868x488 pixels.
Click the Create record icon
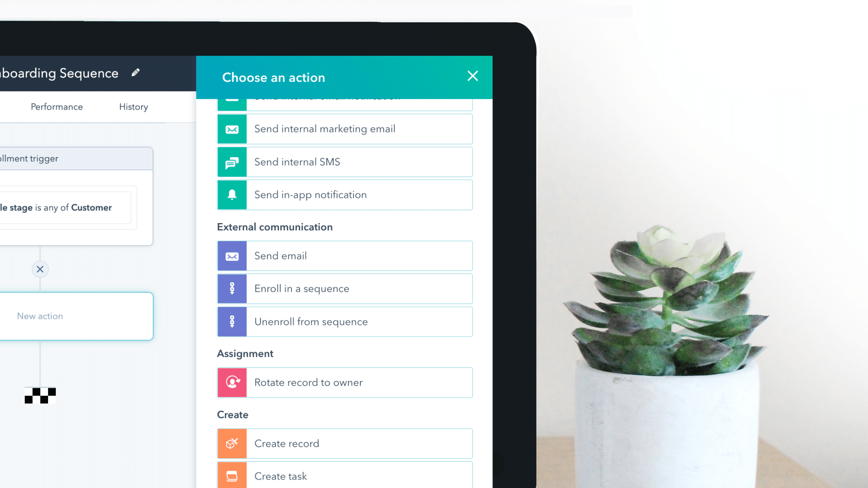click(232, 443)
